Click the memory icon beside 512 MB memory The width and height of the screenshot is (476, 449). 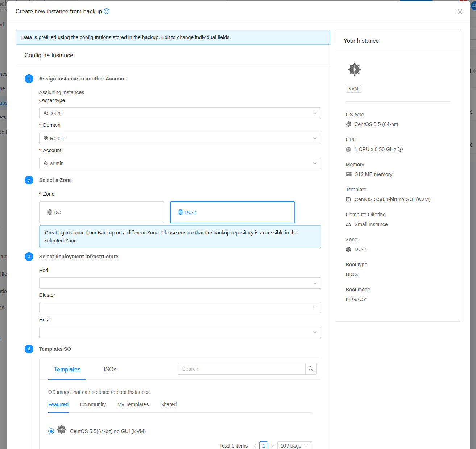349,174
